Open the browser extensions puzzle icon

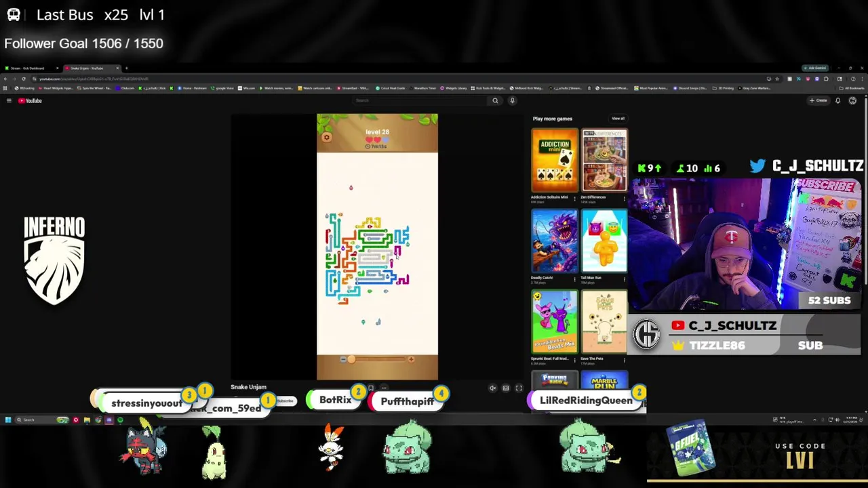(826, 79)
